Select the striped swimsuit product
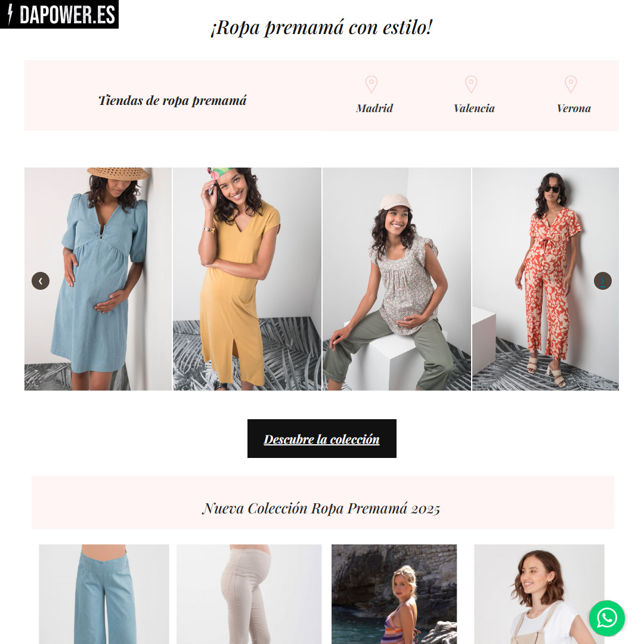Viewport: 644px width, 644px height. (394, 594)
